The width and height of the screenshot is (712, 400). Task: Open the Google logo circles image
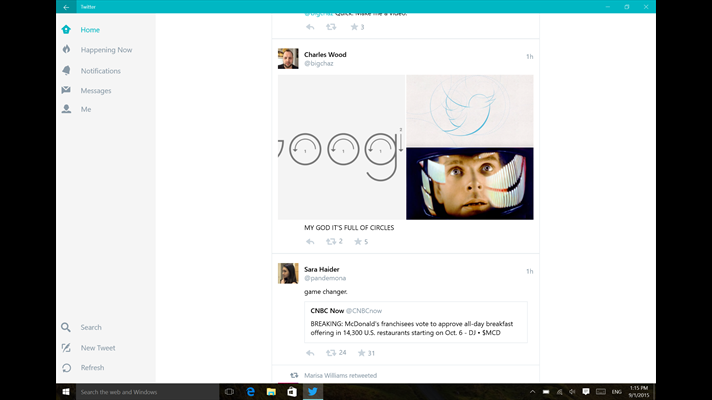point(341,147)
